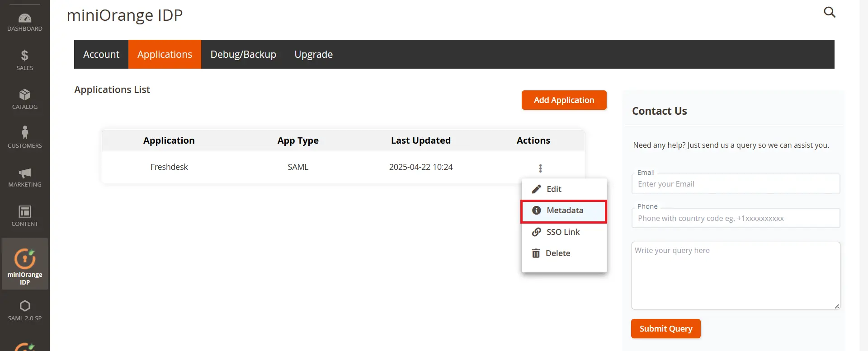
Task: Focus the Phone number field
Action: (x=736, y=218)
